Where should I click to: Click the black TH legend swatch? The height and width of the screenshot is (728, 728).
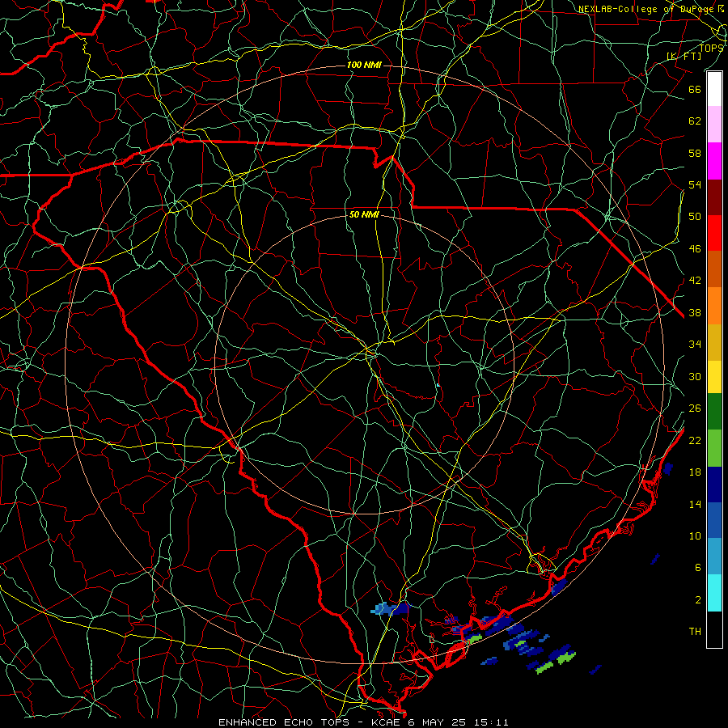715,629
